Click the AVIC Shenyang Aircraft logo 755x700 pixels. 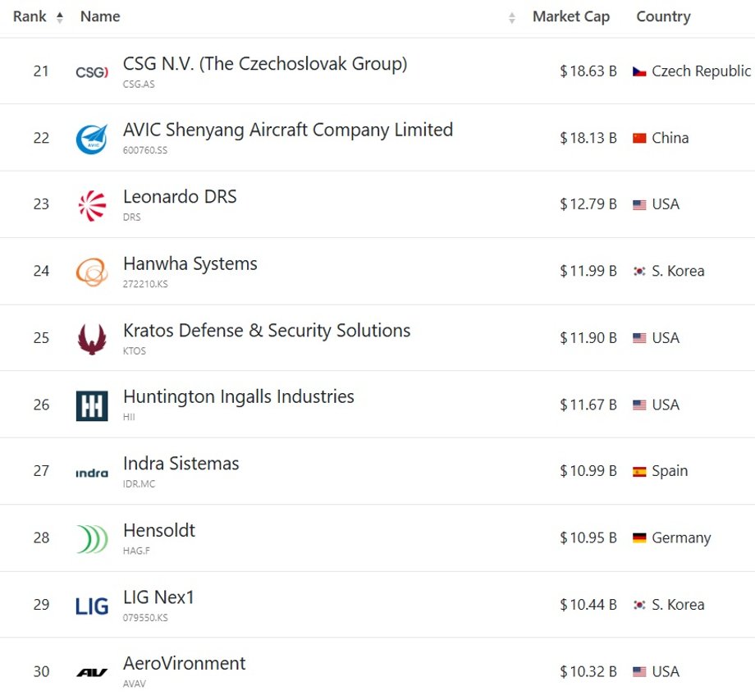tap(92, 140)
